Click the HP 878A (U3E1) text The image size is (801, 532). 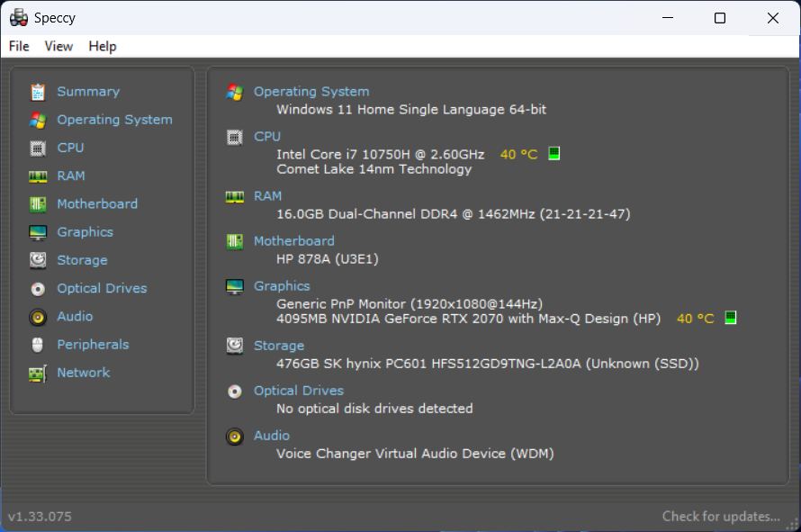(x=328, y=258)
